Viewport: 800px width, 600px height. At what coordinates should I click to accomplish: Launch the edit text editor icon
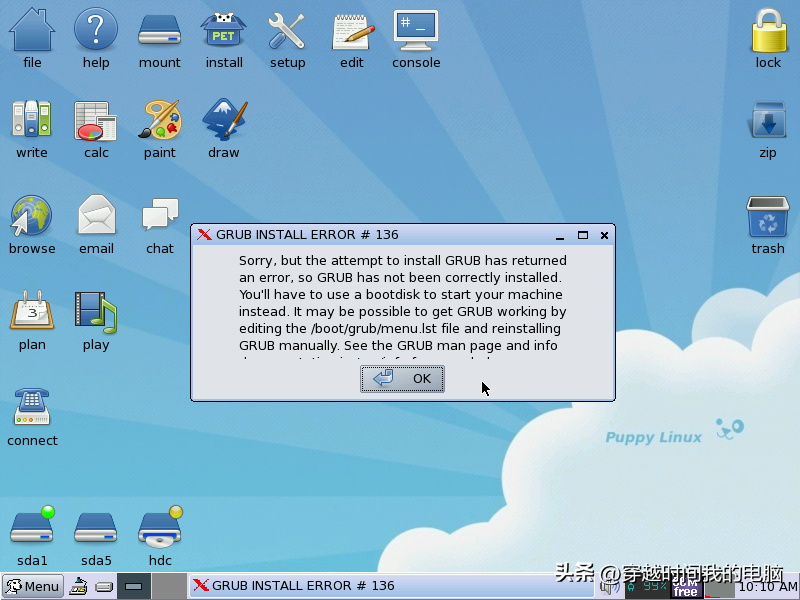coord(352,32)
